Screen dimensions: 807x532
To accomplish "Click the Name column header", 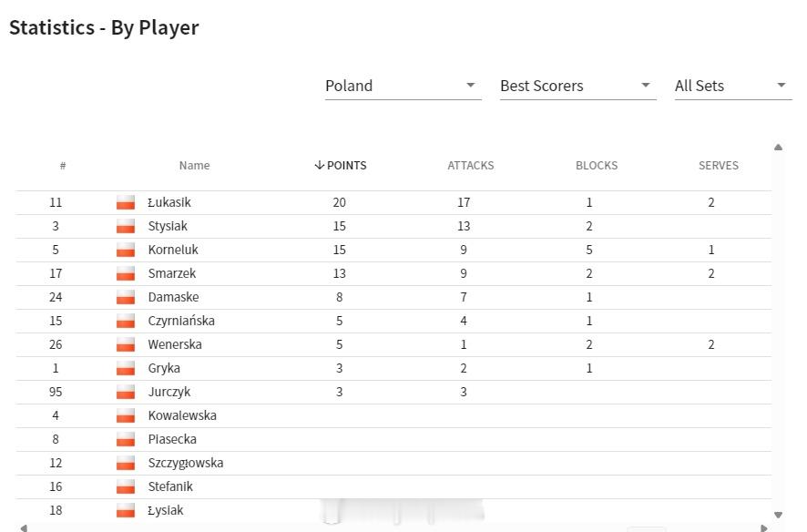I will click(195, 166).
